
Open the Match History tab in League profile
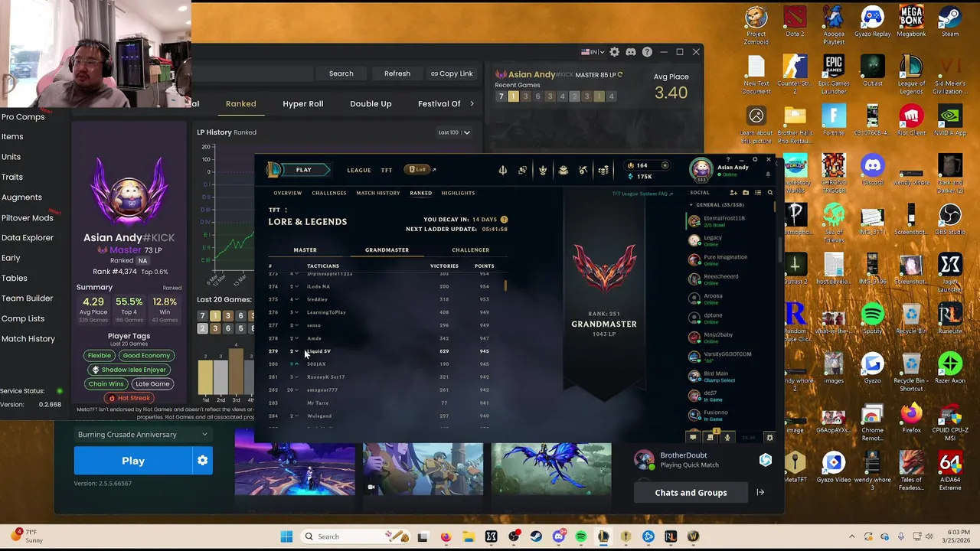tap(377, 193)
